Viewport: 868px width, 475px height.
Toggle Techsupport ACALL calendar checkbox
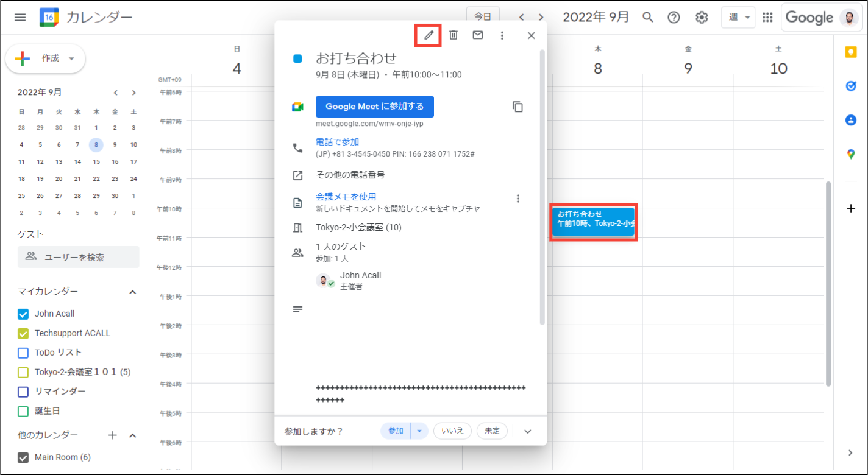23,334
